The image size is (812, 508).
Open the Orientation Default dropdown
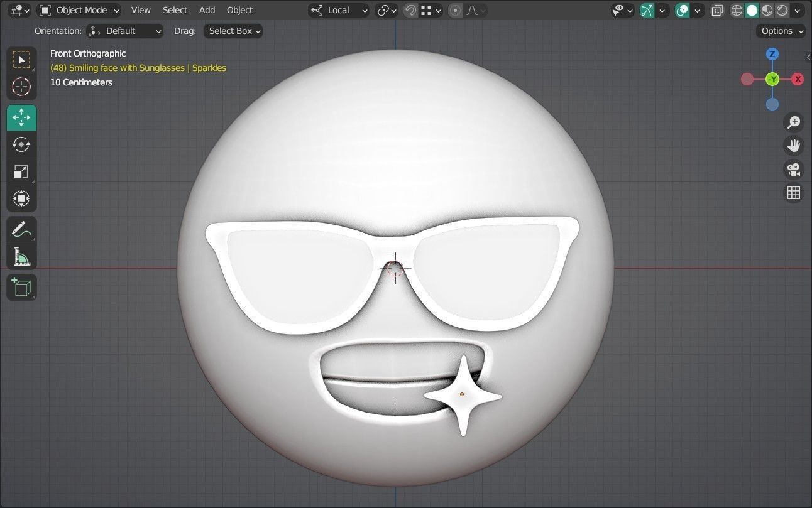point(125,31)
